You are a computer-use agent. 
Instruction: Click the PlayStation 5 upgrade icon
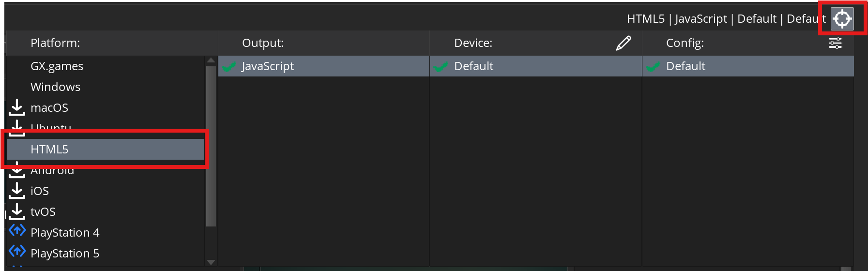(x=17, y=252)
